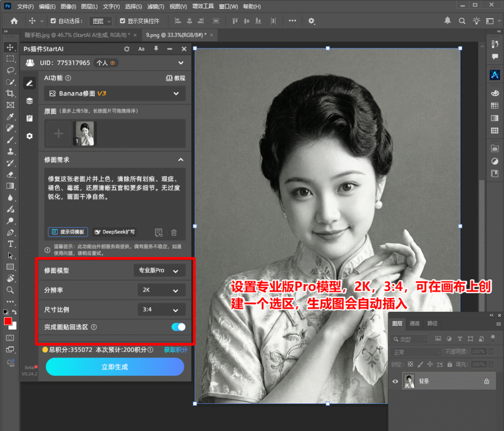
Task: Swap foreground and background colors
Action: 14,312
